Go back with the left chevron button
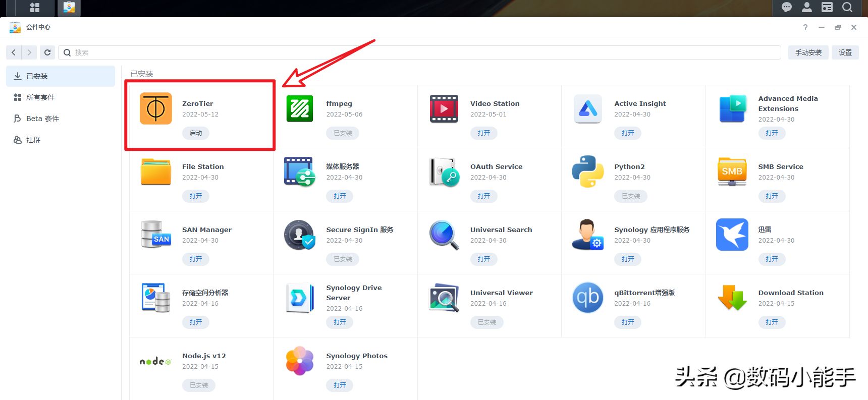 (x=14, y=52)
